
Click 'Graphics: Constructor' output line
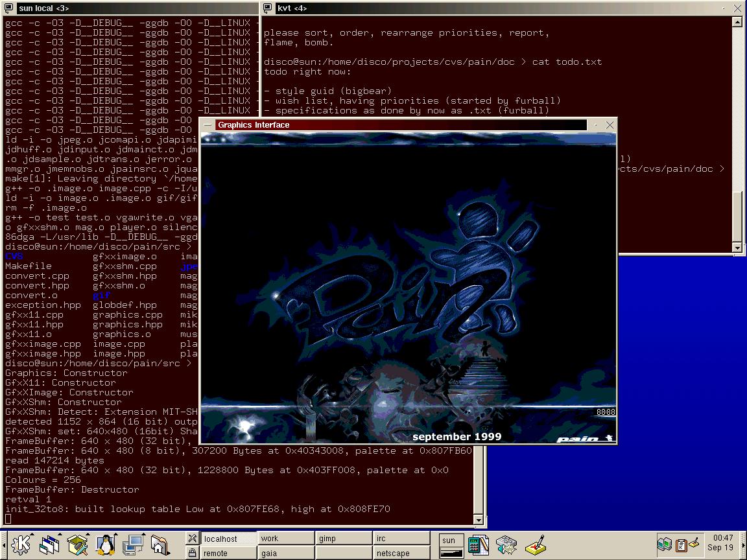(x=66, y=373)
